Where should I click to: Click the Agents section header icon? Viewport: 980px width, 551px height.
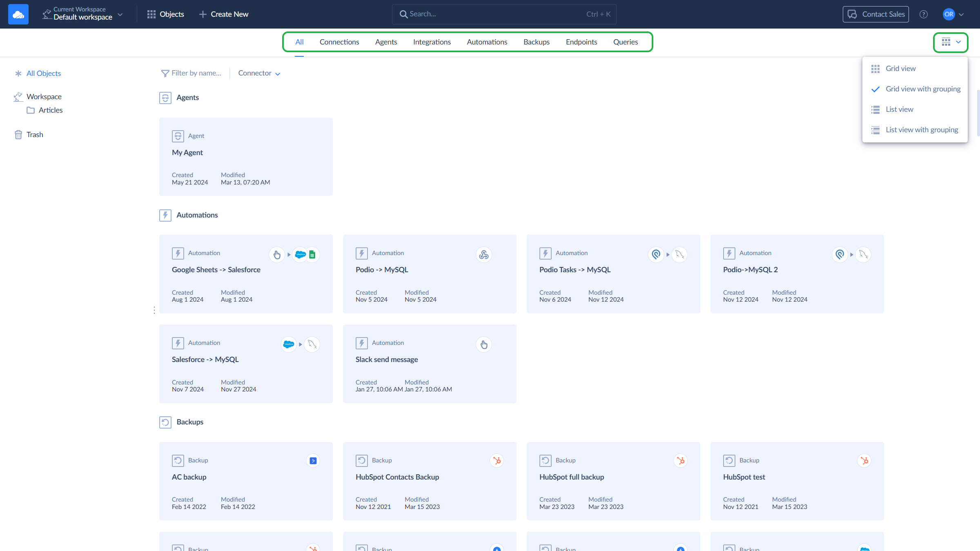click(x=165, y=98)
